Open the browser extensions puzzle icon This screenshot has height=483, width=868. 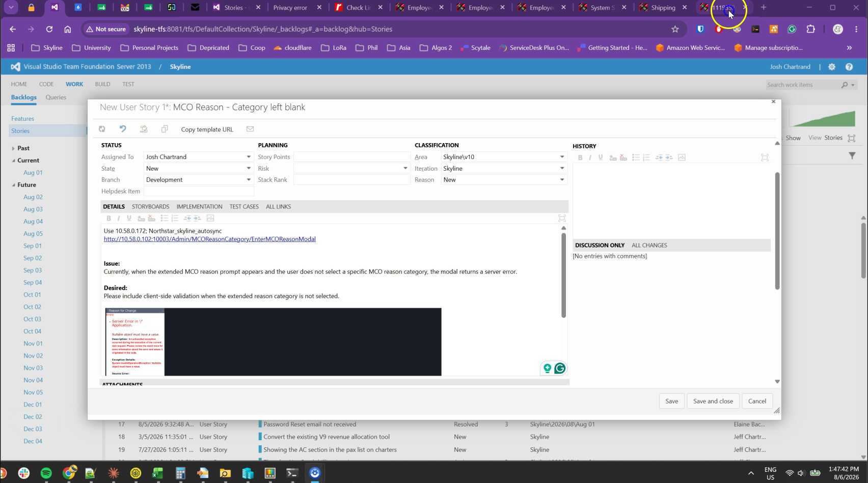(811, 29)
